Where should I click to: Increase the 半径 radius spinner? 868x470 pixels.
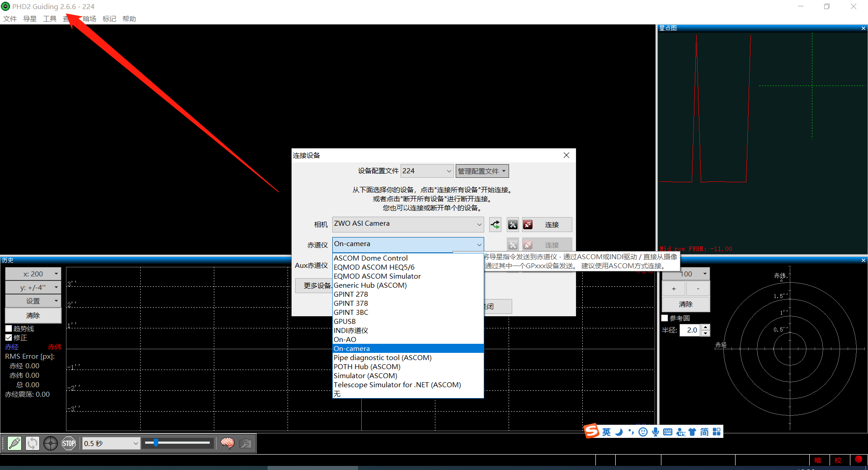[x=705, y=327]
